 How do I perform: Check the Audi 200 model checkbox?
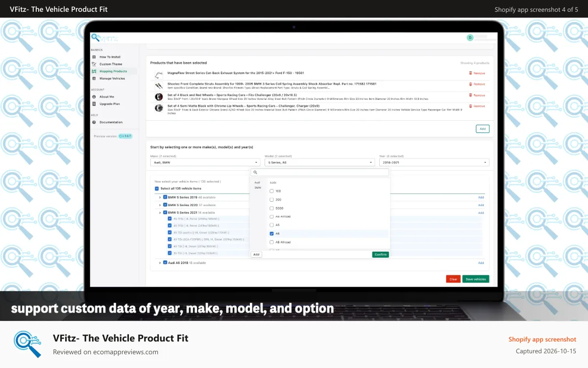272,200
